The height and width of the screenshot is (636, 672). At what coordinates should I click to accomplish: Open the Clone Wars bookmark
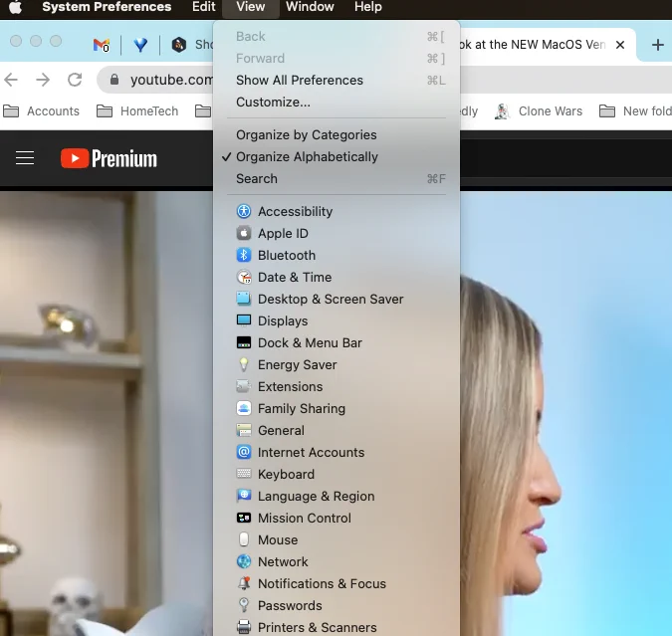[539, 111]
